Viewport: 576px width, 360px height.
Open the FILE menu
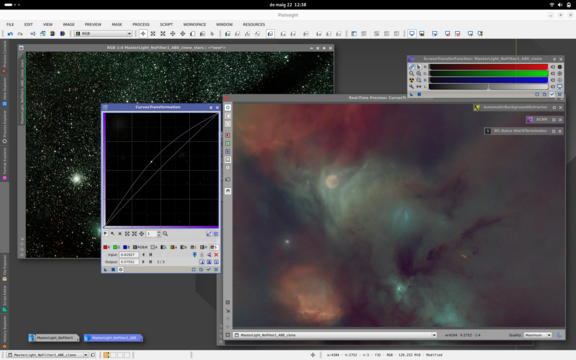(x=10, y=24)
